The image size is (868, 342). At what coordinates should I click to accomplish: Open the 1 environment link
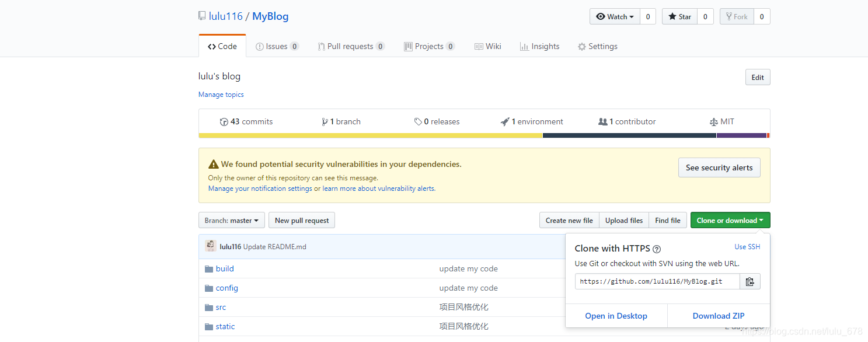pos(532,121)
